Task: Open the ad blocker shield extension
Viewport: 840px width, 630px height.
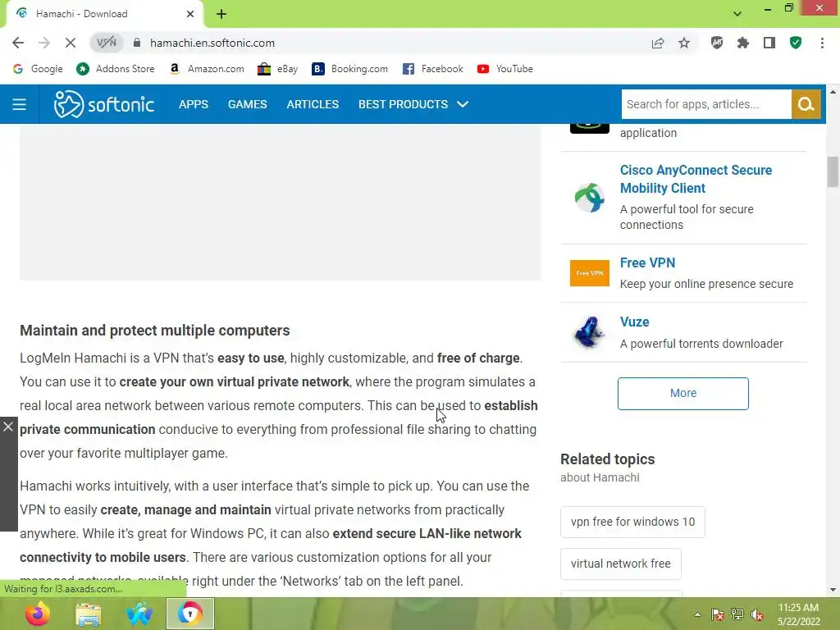Action: 717,43
